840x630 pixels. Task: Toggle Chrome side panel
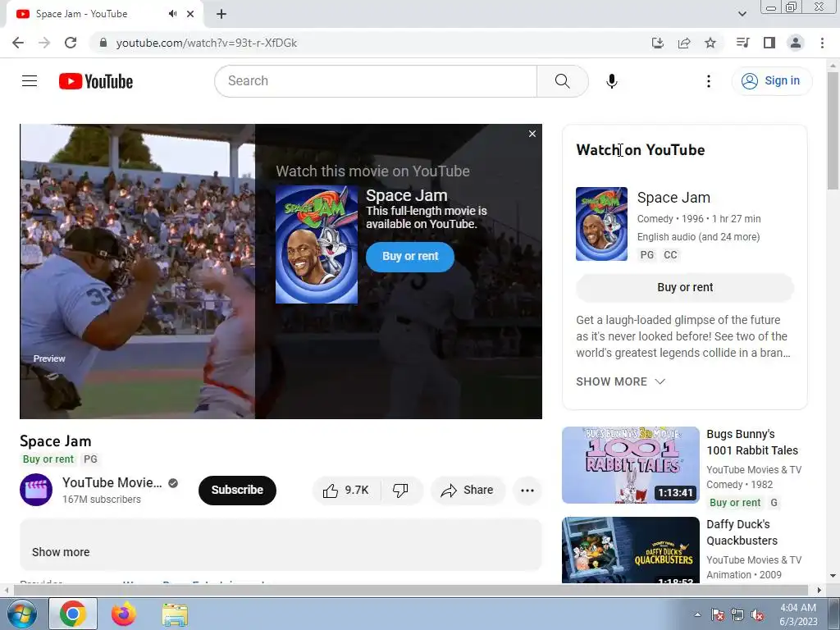point(769,43)
